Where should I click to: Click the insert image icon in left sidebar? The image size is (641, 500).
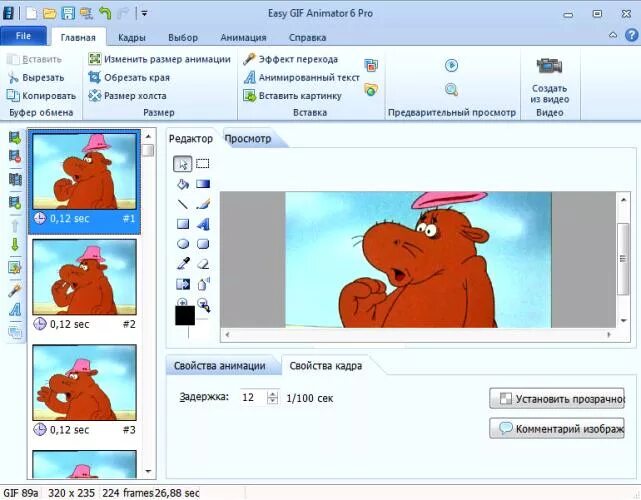tap(15, 268)
